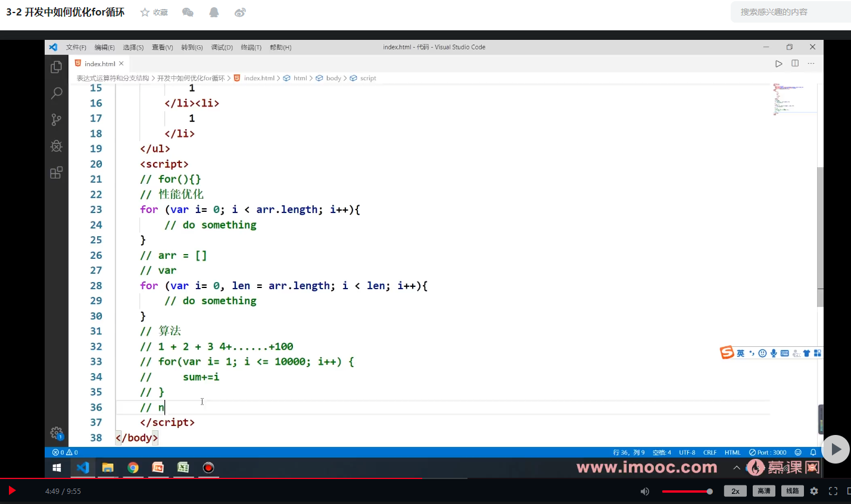Click the star 收藏 favorite button
Viewport: 851px width, 504px height.
tap(154, 12)
